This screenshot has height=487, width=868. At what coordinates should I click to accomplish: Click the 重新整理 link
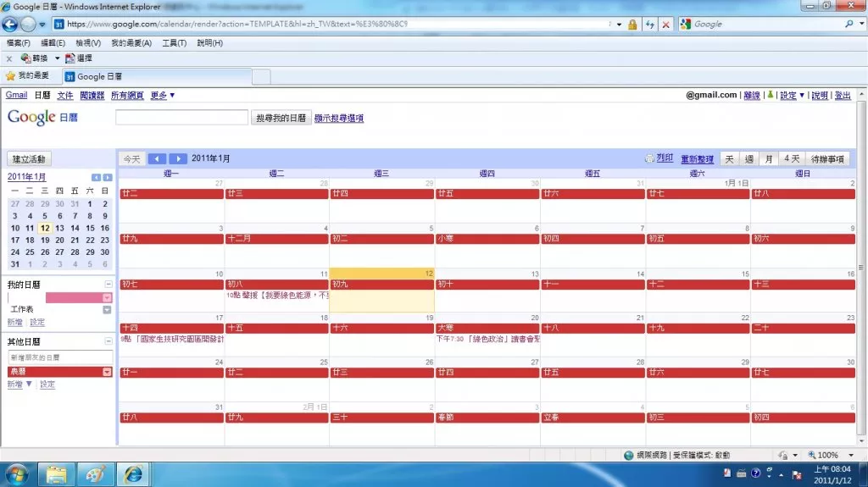tap(697, 159)
